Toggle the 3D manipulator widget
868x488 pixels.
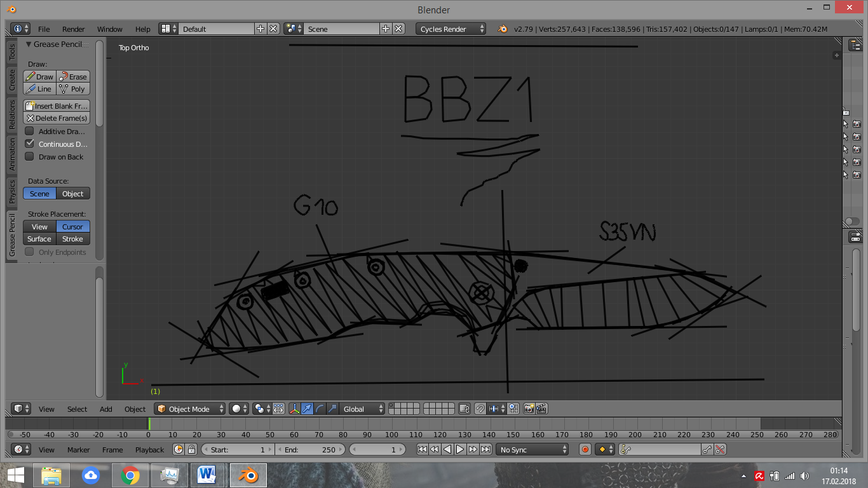[x=295, y=409]
